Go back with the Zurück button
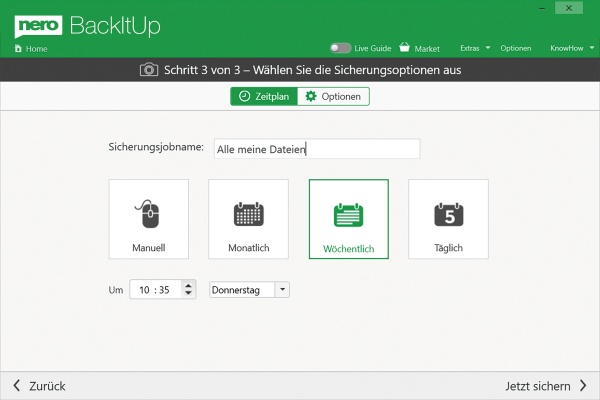The image size is (600, 400). [39, 386]
